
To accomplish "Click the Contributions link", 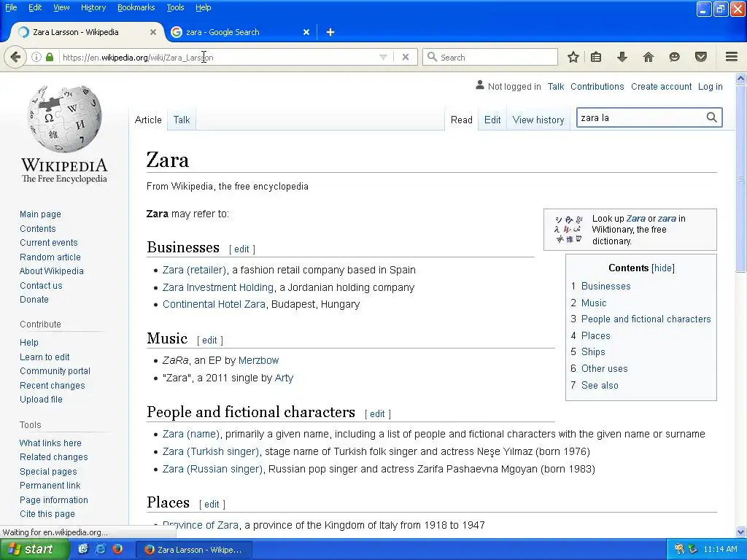I will [x=597, y=87].
